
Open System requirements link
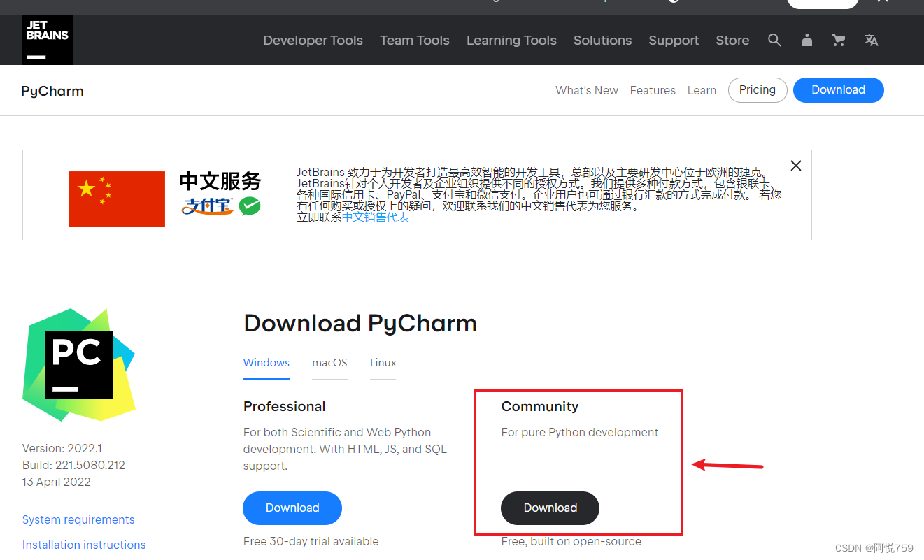tap(78, 519)
